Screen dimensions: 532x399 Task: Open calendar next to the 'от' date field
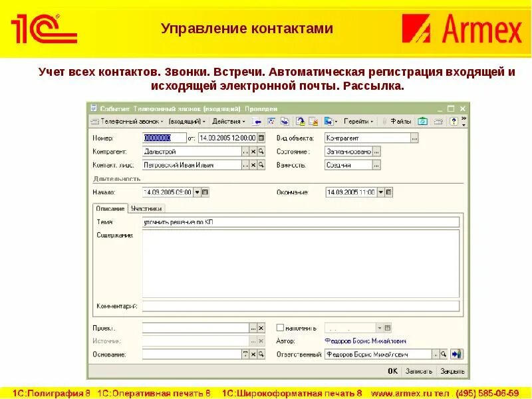click(x=261, y=138)
